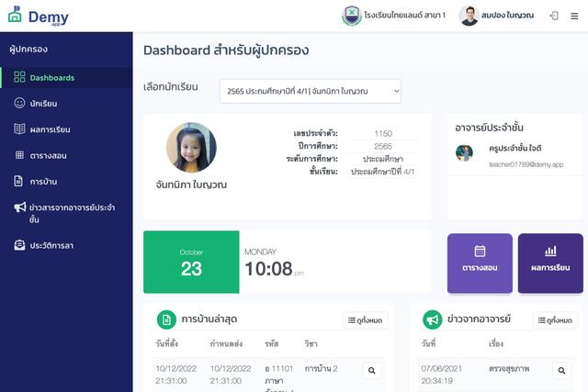Click search icon in homework row

372,371
